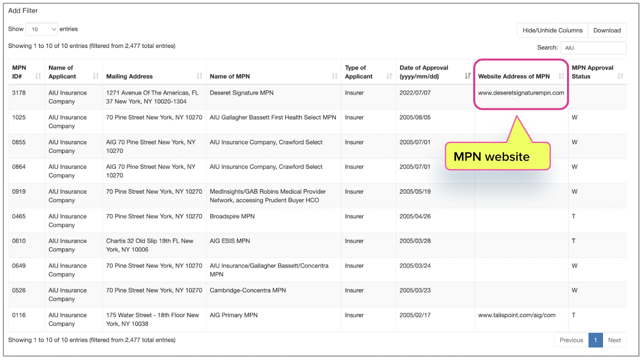The image size is (644, 360).
Task: Go to the Previous page
Action: [571, 340]
